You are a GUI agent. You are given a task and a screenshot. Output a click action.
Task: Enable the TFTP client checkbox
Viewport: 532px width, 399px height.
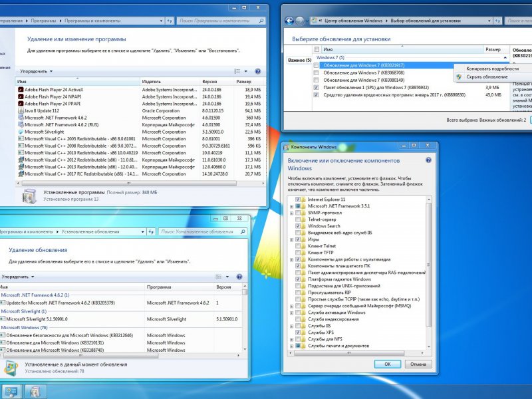pos(297,253)
